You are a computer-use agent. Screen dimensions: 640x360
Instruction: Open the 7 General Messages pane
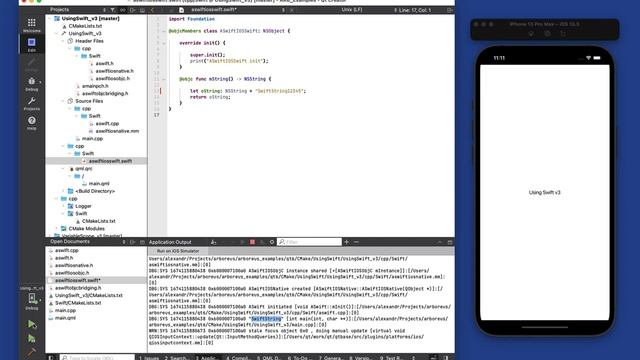click(x=331, y=358)
